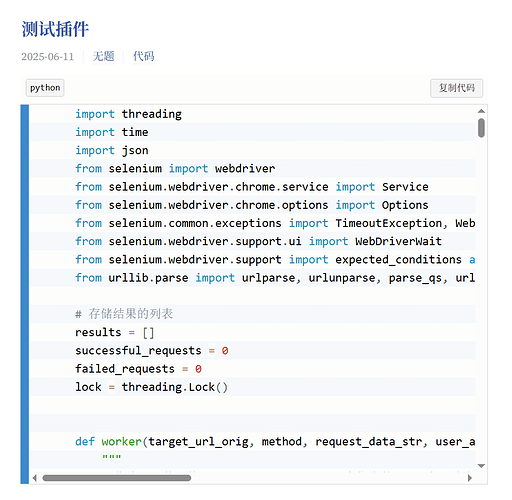Image resolution: width=512 pixels, height=500 pixels.
Task: Click the line importing Service
Action: pos(252,187)
